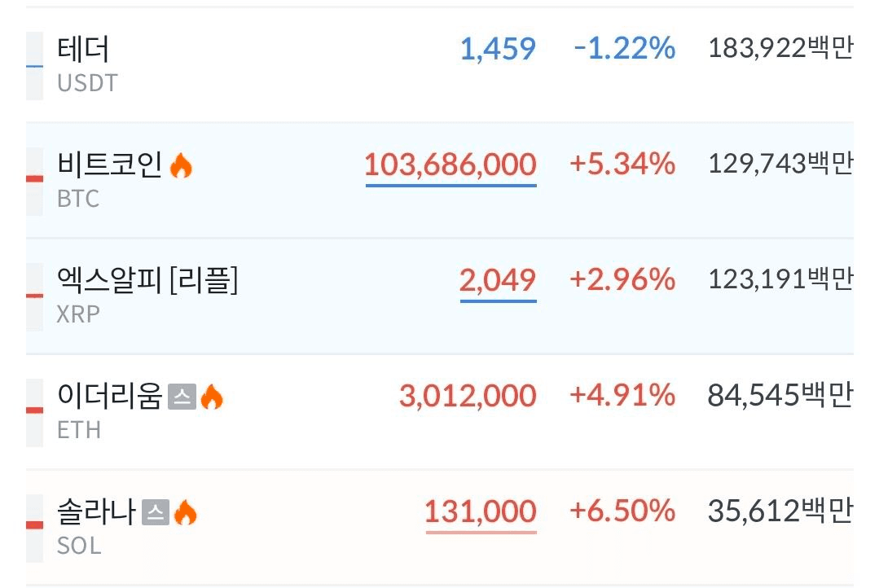Click the Ethereum flame hot icon

point(212,397)
